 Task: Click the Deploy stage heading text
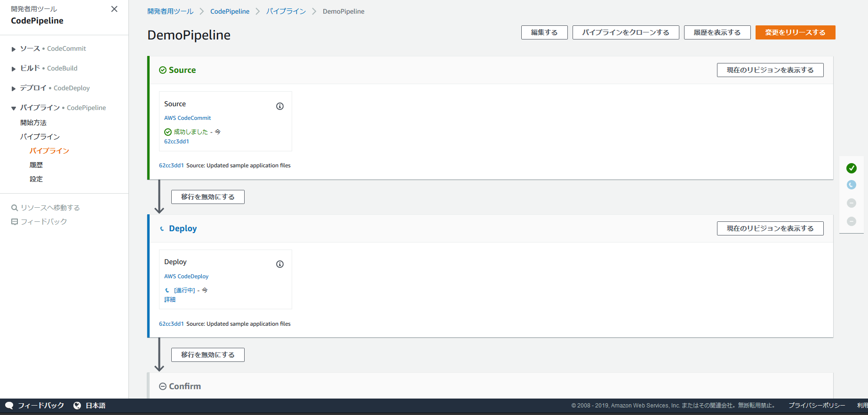[x=183, y=228]
